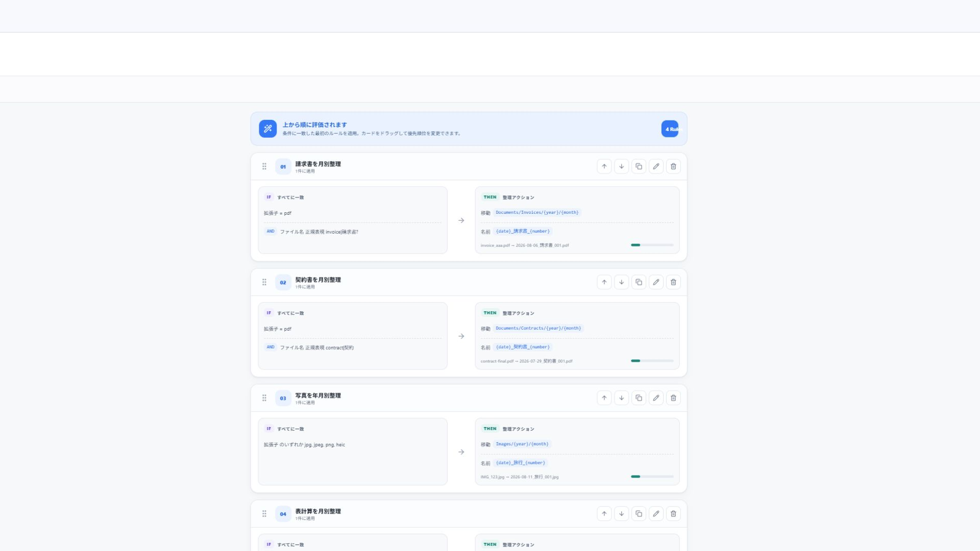This screenshot has height=551, width=980.
Task: Click name tag {date}_旅行_{number}
Action: tap(520, 463)
